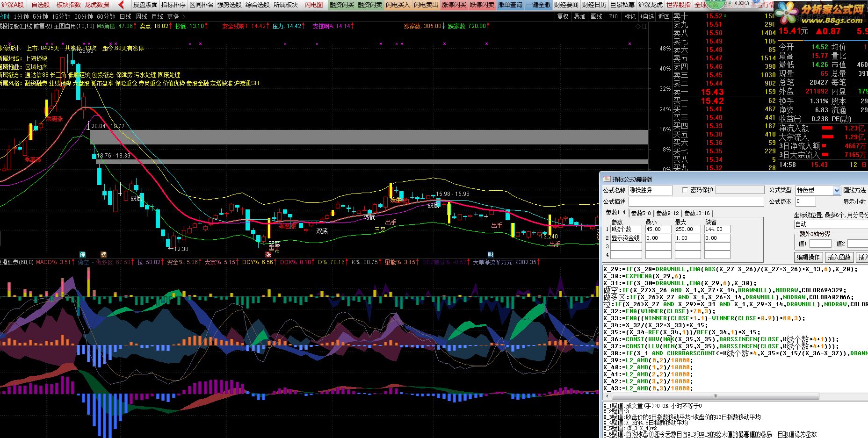Open the 龙虎数据 tab

pyautogui.click(x=97, y=5)
